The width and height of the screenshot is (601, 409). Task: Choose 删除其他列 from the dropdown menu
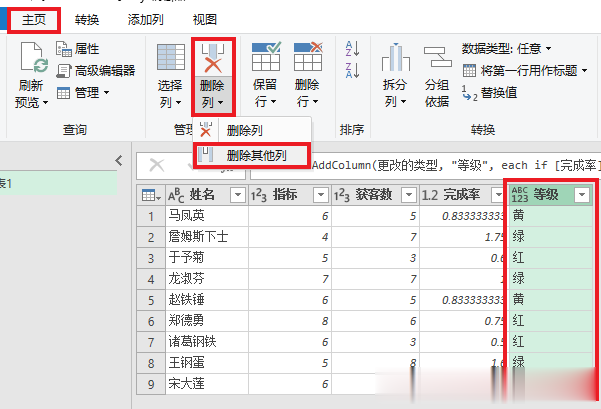(252, 155)
